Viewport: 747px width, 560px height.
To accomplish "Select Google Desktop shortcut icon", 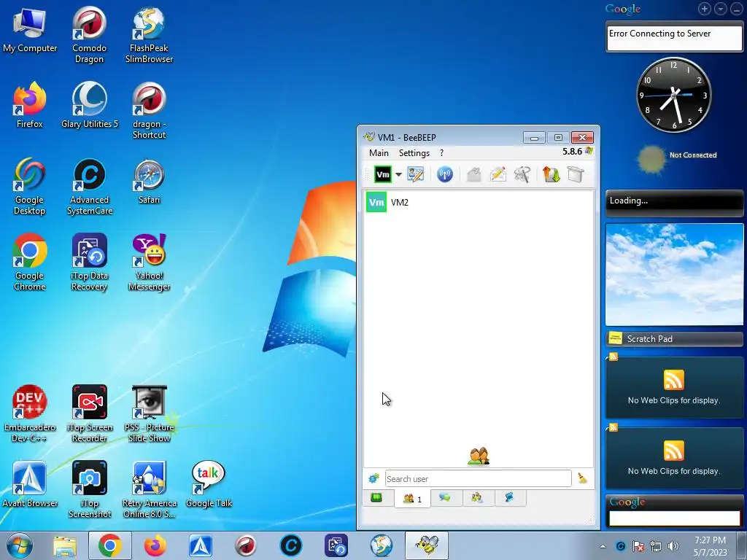I will tap(29, 186).
